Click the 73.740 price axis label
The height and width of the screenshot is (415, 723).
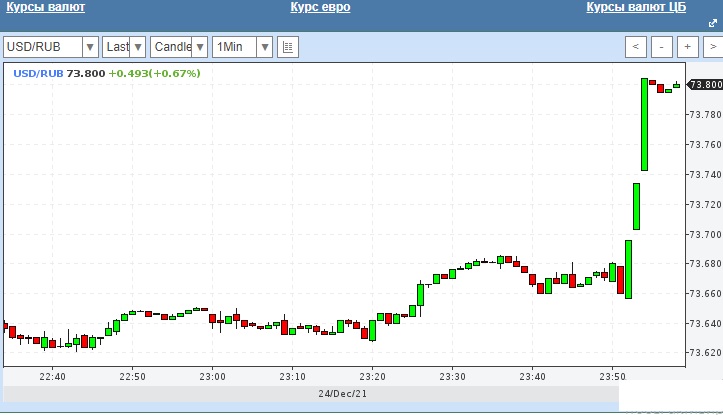(x=705, y=174)
